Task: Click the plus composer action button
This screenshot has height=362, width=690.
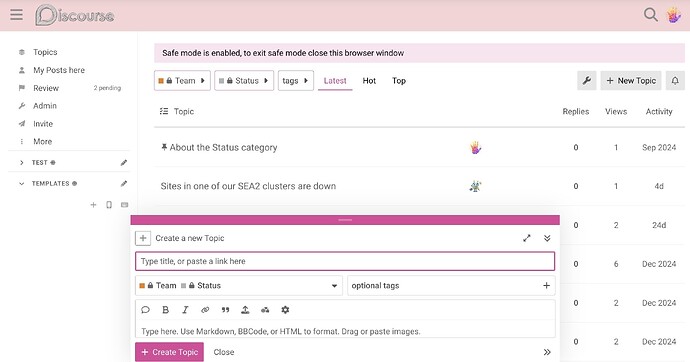Action: tap(143, 238)
